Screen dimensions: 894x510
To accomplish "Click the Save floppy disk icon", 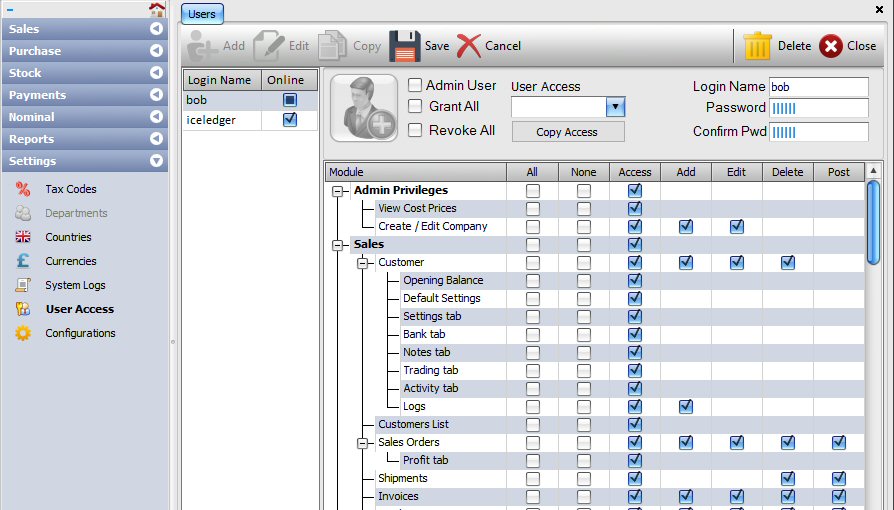I will coord(405,46).
